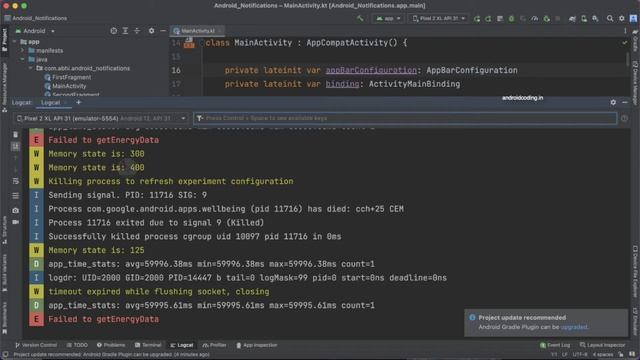The image size is (640, 360).
Task: Expand the manifests folder
Action: (22, 51)
